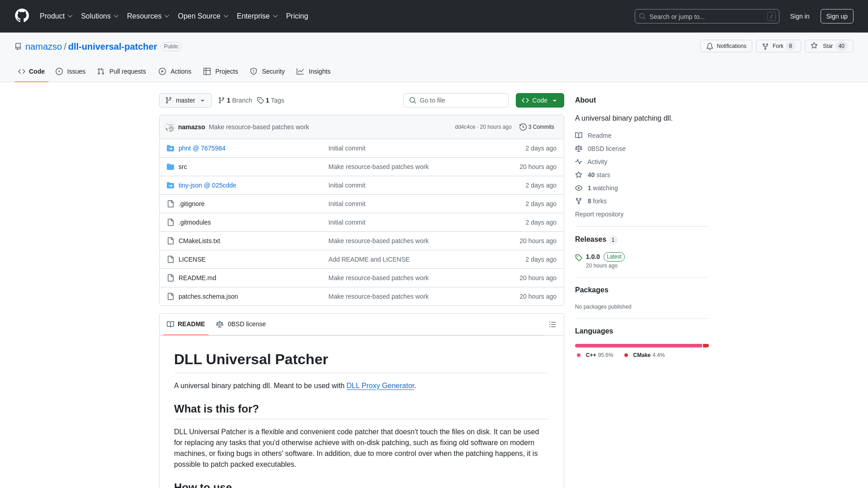Switch to the Projects tab
The width and height of the screenshot is (868, 488).
[221, 71]
